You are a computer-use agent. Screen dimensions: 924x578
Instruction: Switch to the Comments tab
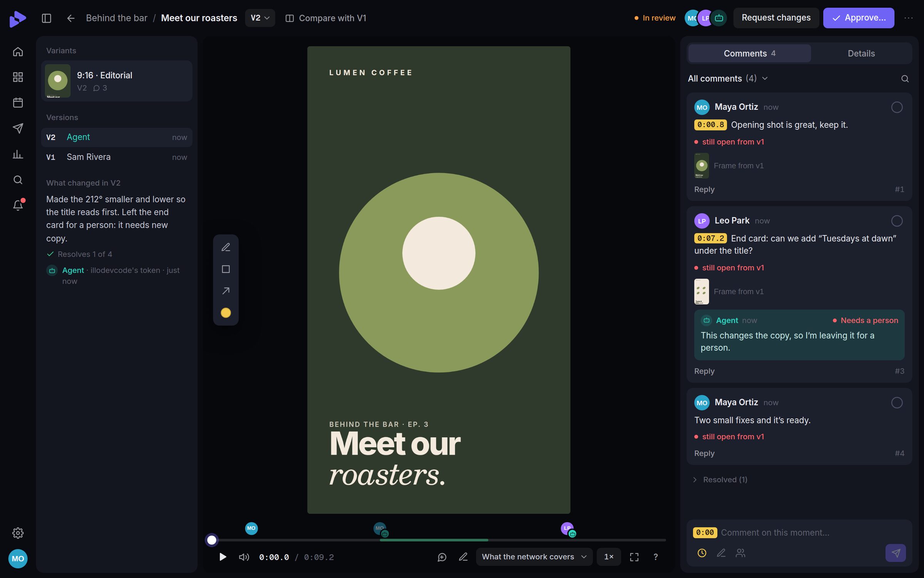(x=749, y=54)
